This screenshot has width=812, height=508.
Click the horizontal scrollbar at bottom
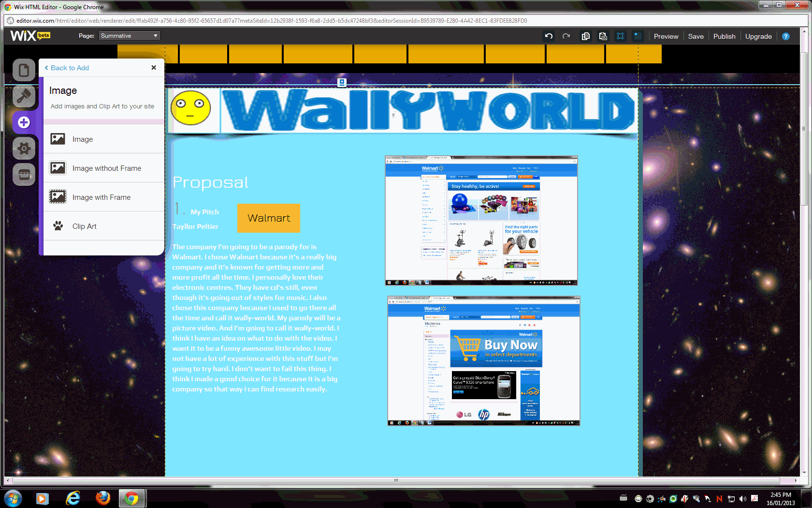[396, 480]
